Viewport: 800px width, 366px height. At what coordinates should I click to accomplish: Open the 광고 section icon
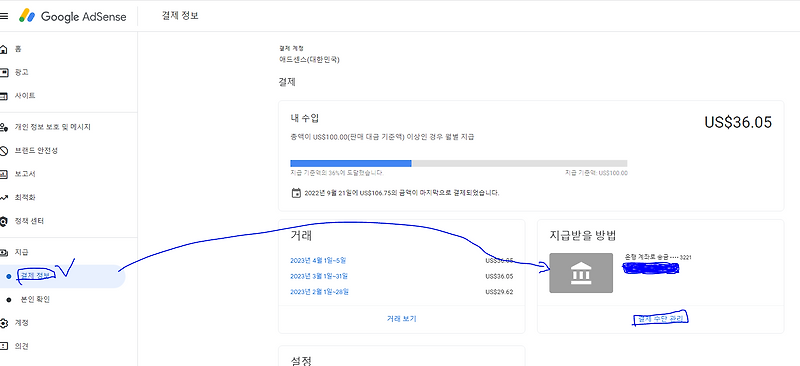[4, 72]
